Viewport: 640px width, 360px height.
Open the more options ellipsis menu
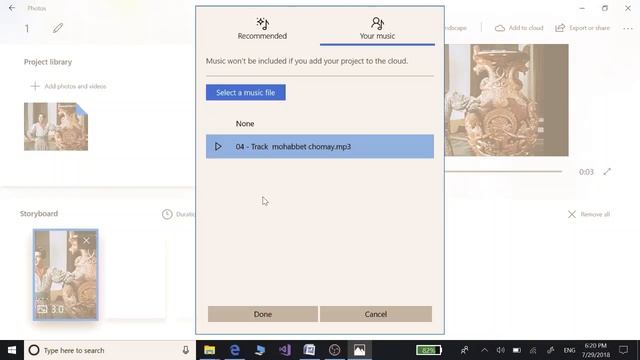(x=628, y=29)
